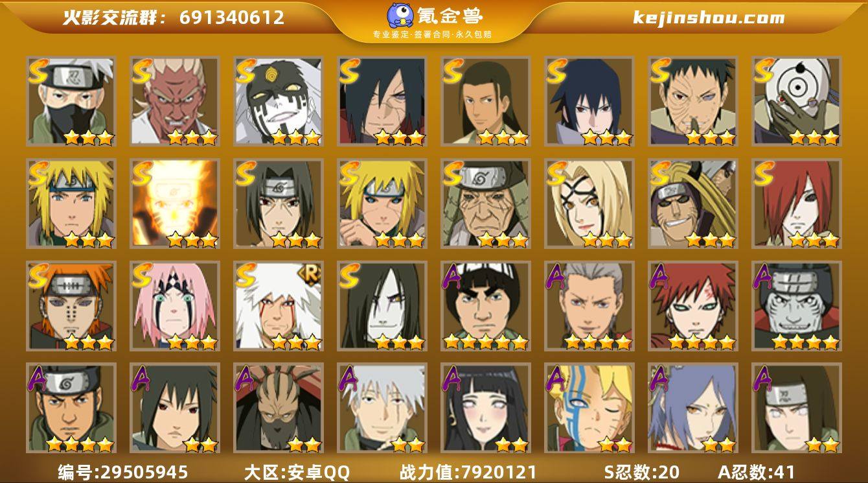
Task: Select the pale long-black-haired snake-eyed ninja
Action: pyautogui.click(x=382, y=306)
